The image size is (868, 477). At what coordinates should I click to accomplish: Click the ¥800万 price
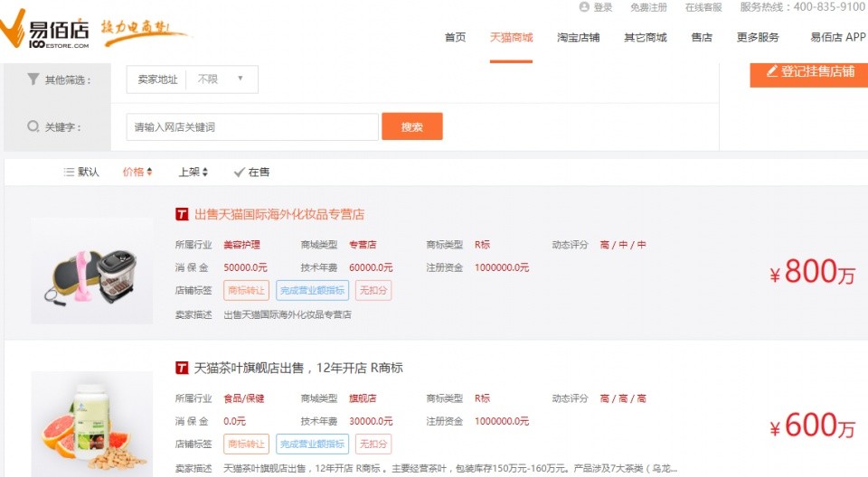tap(812, 271)
